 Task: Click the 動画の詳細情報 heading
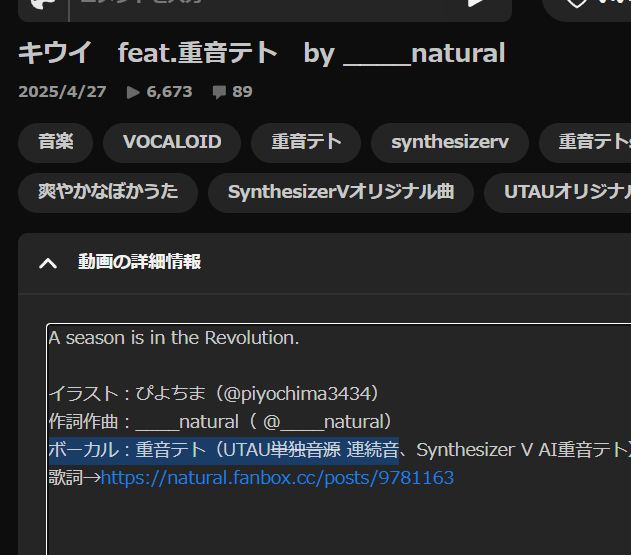click(x=139, y=262)
